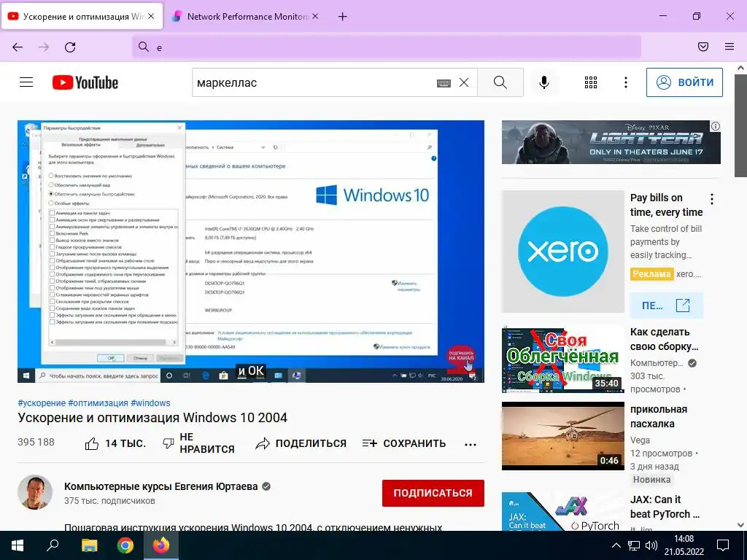Launch Chrome from taskbar
Viewport: 747px width, 560px height.
[x=125, y=545]
